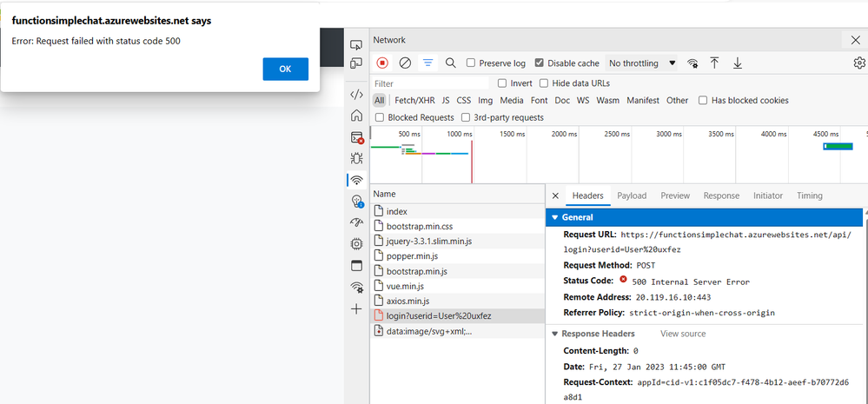Image resolution: width=868 pixels, height=404 pixels.
Task: Check 3rd-party requests checkbox
Action: point(466,117)
